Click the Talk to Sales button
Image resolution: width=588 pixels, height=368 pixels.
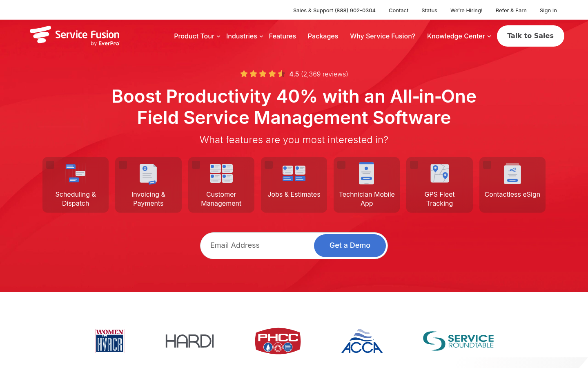pos(530,36)
